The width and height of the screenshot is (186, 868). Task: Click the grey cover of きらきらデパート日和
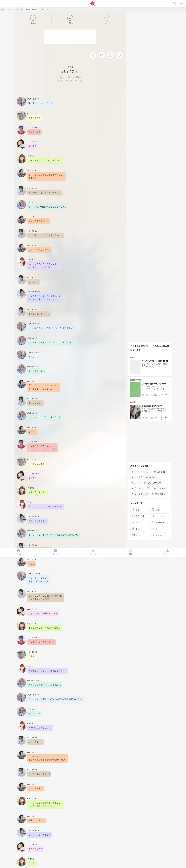coord(135,367)
